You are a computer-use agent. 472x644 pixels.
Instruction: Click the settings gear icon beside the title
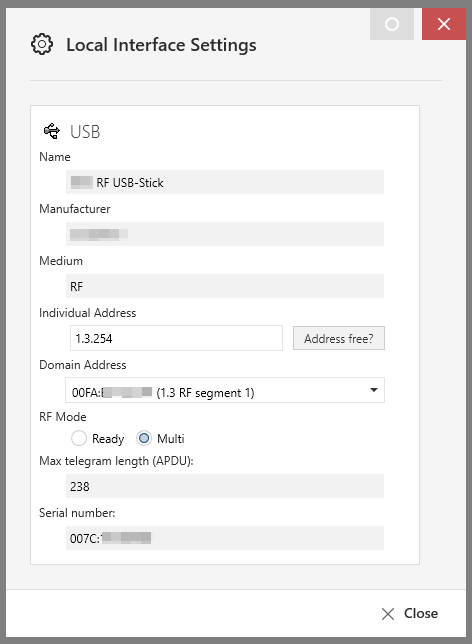coord(42,44)
